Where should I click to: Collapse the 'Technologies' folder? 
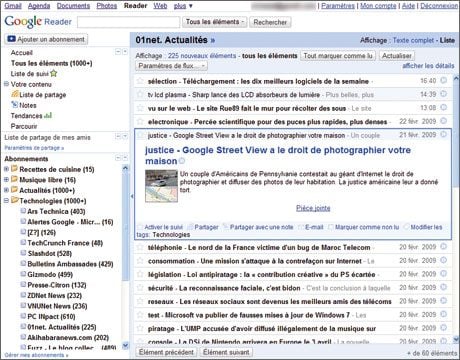click(6, 200)
